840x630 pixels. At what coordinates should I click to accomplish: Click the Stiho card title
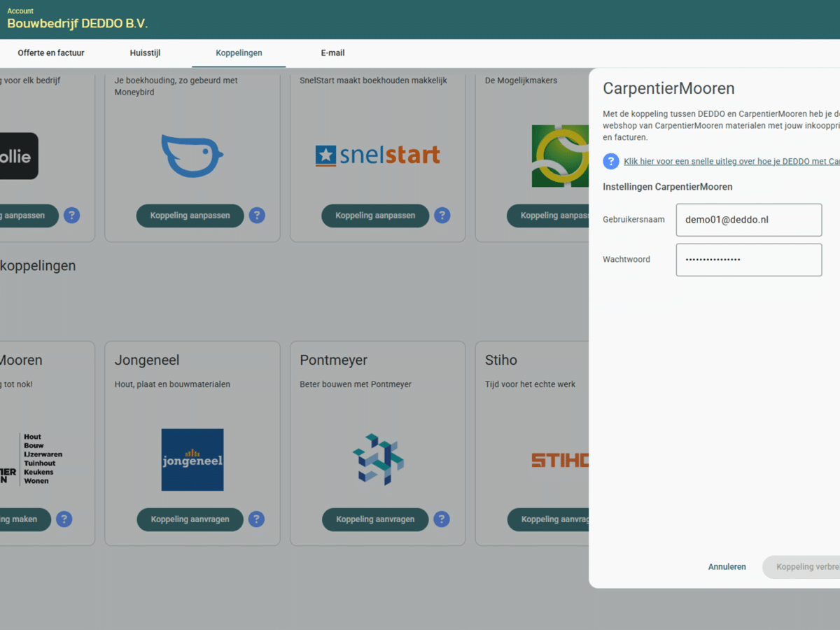coord(501,360)
